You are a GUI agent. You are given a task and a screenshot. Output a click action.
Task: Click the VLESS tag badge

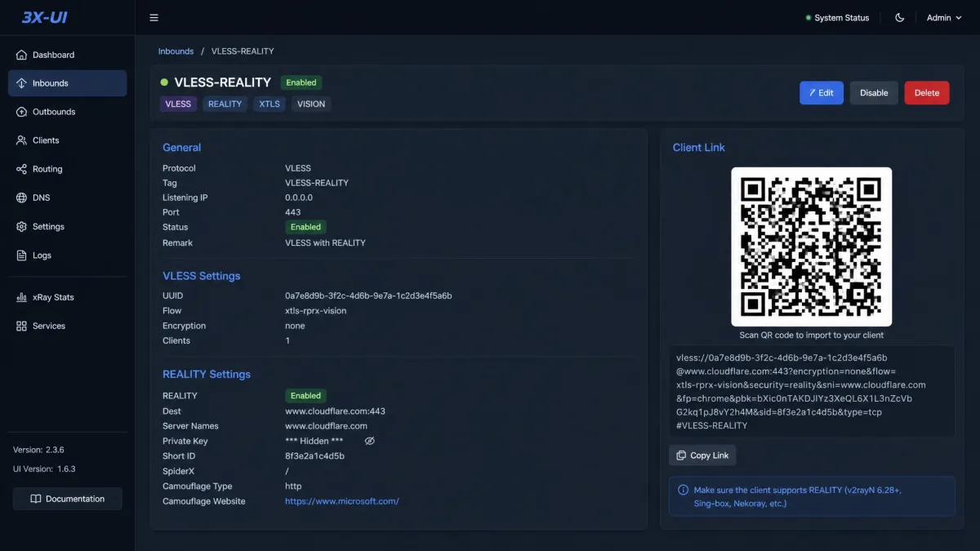178,104
